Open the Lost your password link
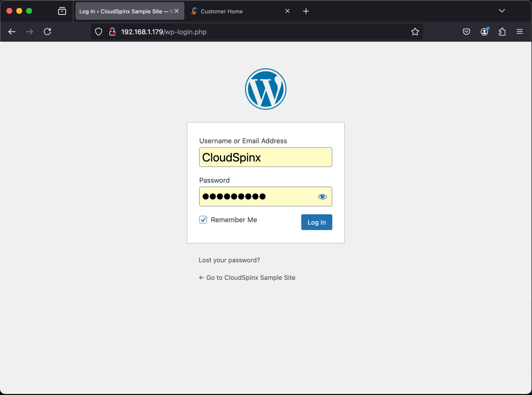Viewport: 532px width, 395px height. pos(229,260)
